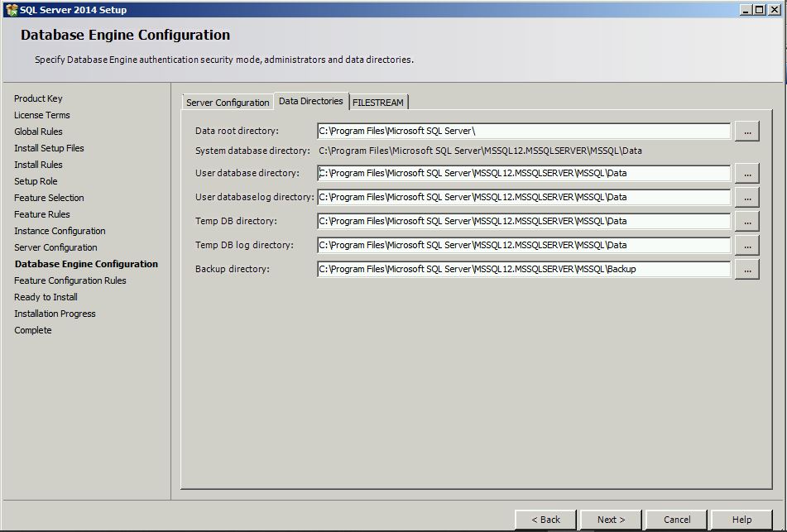Select Product Key step in sidebar

[x=38, y=98]
